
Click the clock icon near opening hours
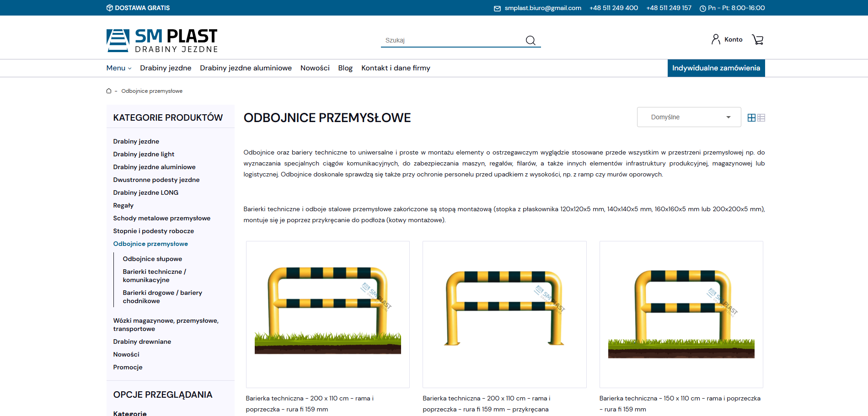[702, 8]
